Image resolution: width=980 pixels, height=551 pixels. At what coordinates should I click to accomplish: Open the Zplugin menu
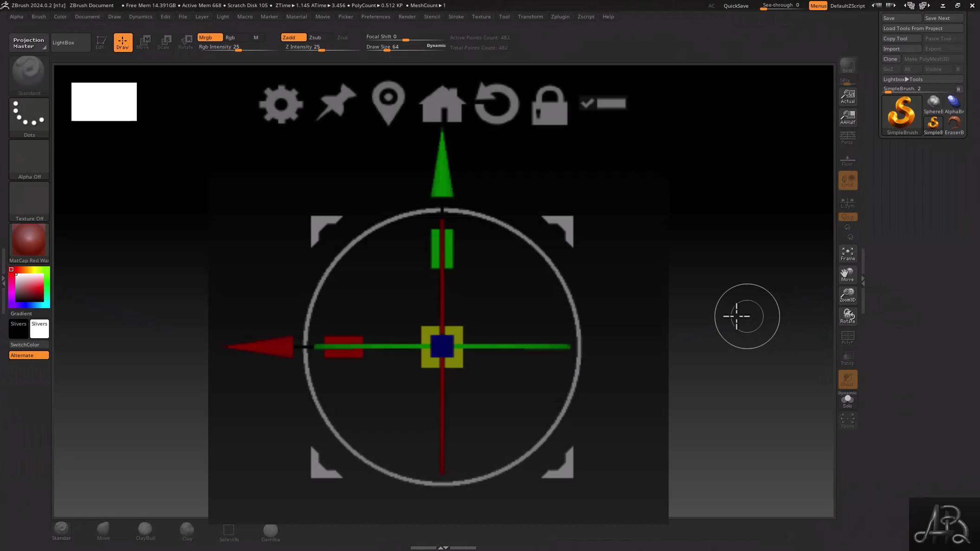pyautogui.click(x=560, y=17)
